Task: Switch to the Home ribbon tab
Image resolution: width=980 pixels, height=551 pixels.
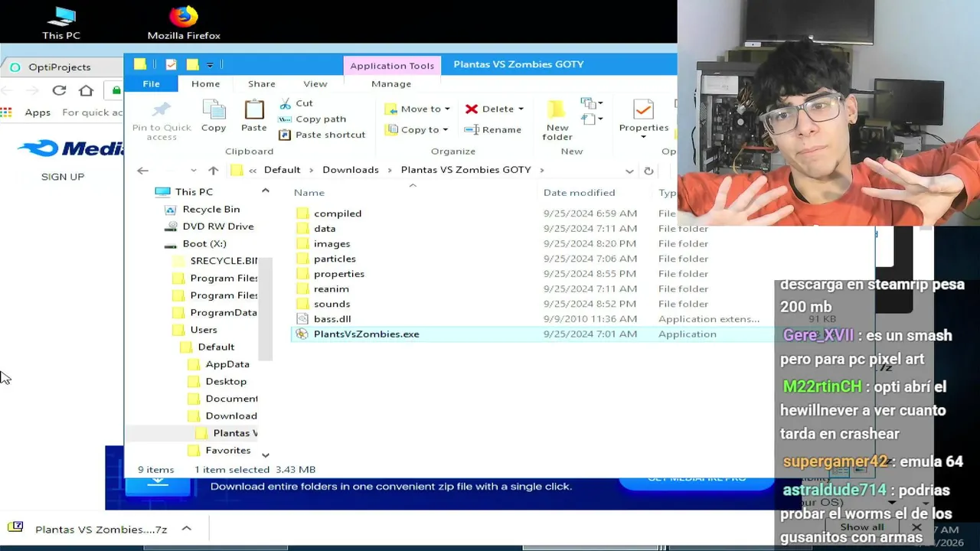Action: [205, 83]
